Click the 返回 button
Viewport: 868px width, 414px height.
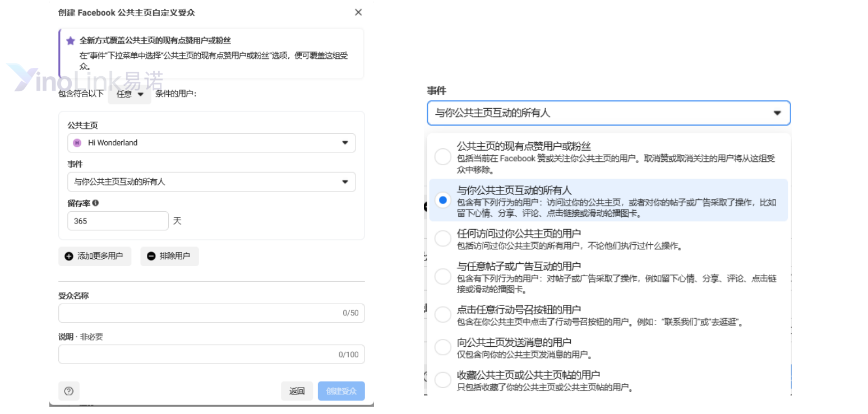tap(297, 391)
